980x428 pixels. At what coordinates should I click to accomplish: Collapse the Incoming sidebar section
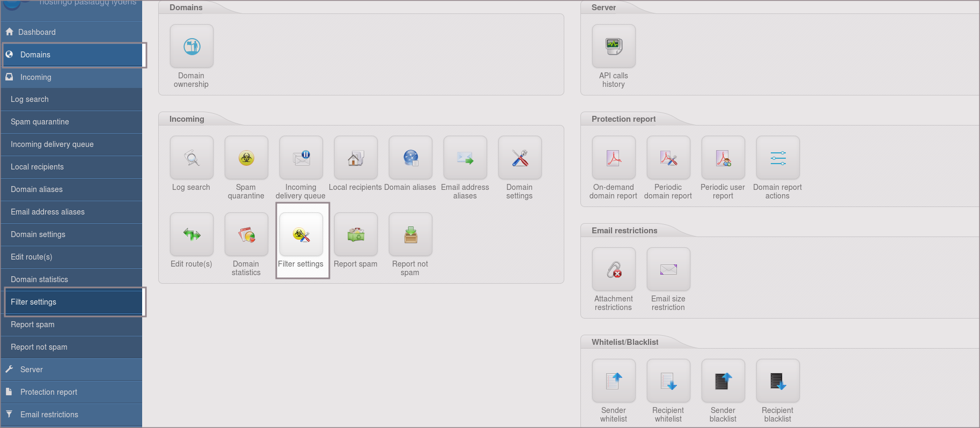35,77
